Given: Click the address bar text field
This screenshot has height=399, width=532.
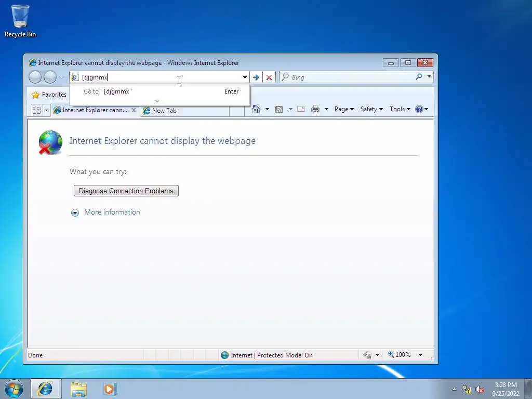Looking at the screenshot, I should (159, 77).
